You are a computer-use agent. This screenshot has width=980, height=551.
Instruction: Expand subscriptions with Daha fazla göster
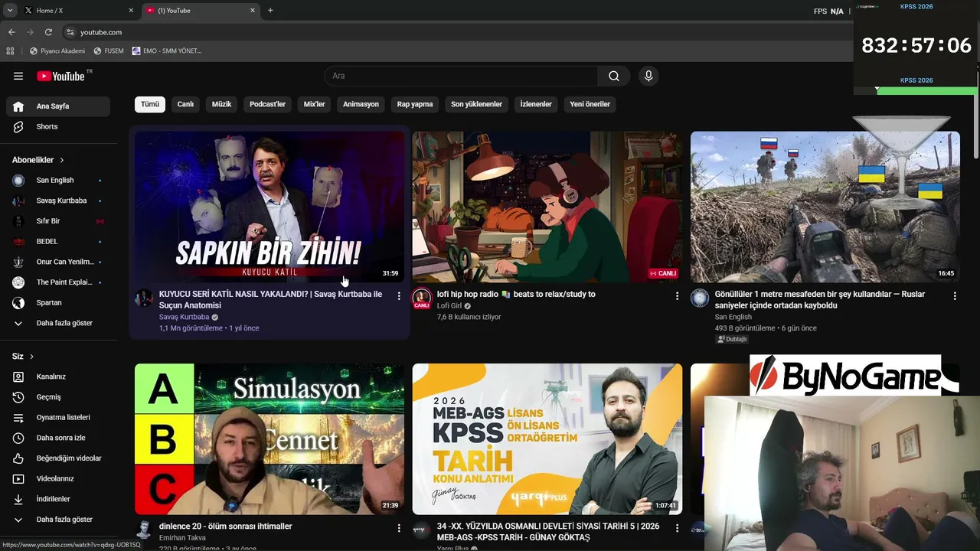click(58, 323)
